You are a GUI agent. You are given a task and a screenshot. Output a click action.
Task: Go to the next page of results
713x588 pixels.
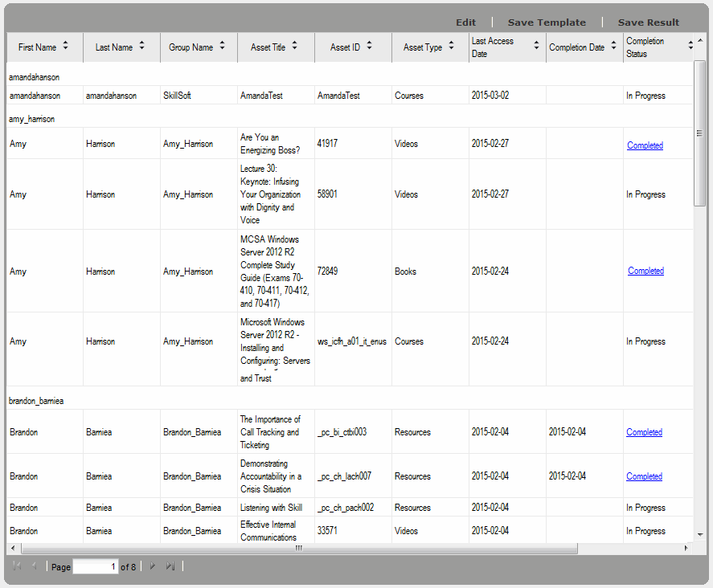coord(152,566)
